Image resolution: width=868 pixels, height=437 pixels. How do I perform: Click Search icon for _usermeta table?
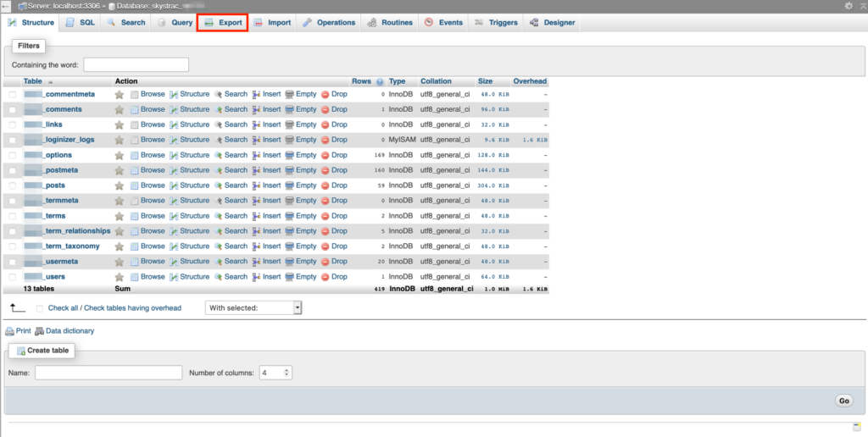click(218, 262)
